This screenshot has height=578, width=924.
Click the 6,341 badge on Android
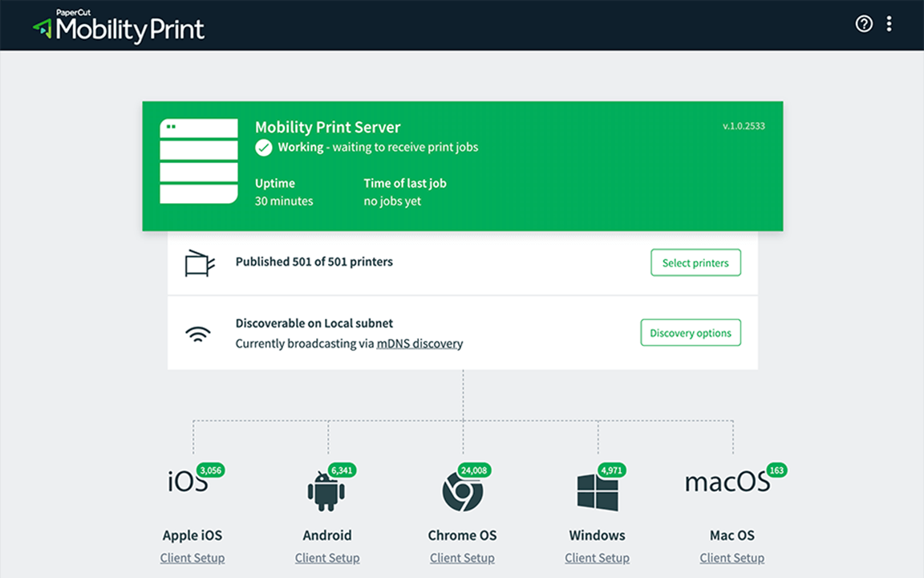[x=342, y=470]
